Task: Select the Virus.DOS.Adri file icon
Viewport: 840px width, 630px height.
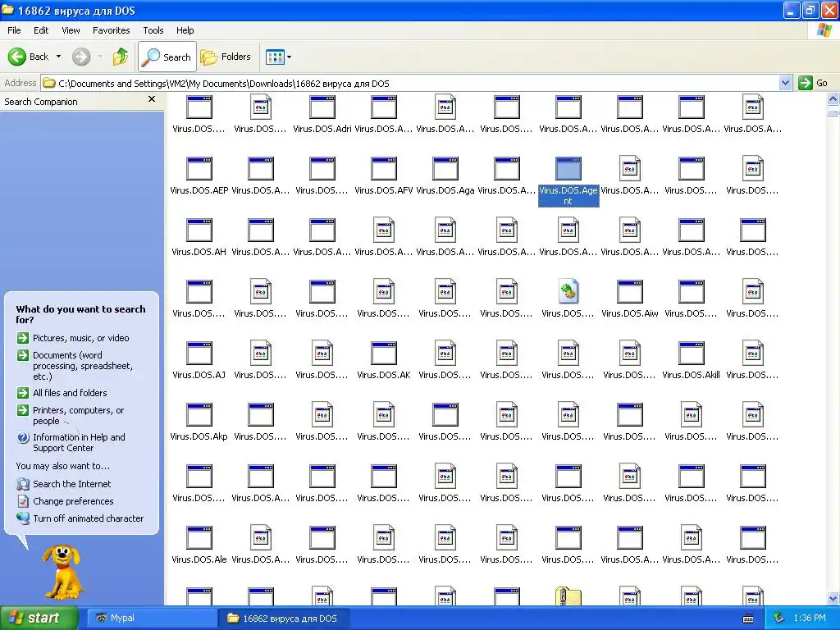Action: click(322, 107)
